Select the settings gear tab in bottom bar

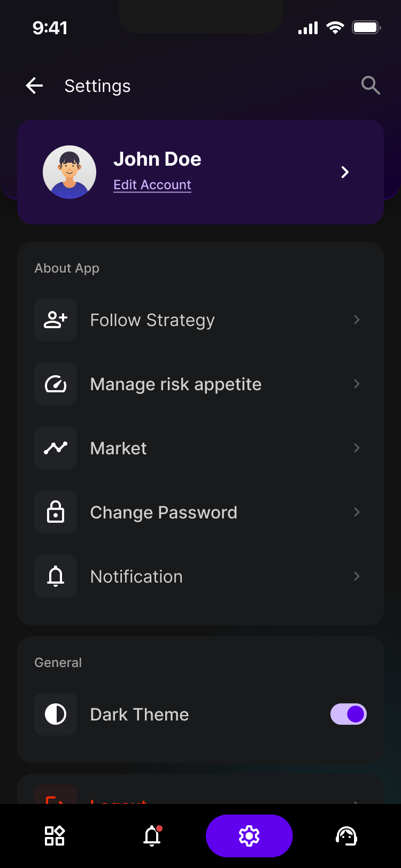click(249, 836)
